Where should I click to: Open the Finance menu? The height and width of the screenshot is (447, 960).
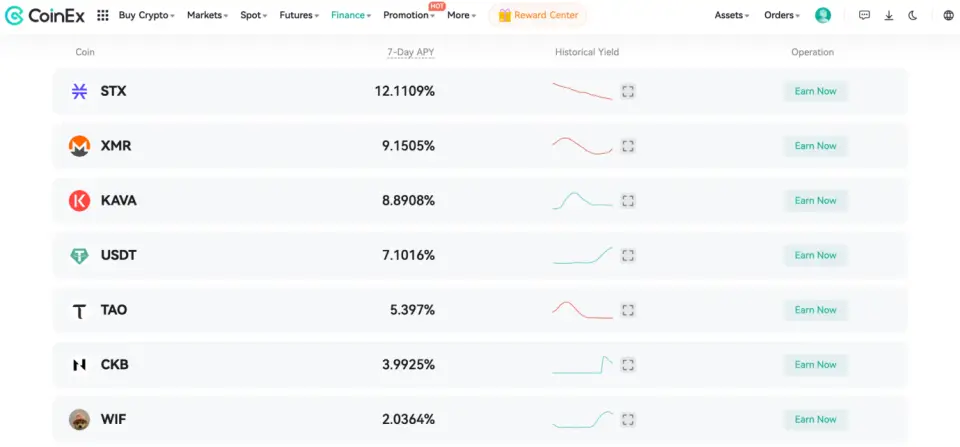tap(351, 15)
